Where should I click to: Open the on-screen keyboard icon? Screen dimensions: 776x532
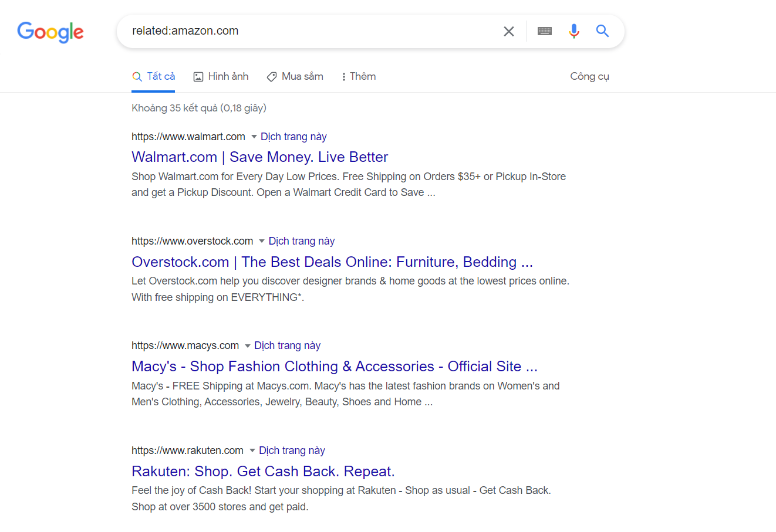tap(545, 31)
